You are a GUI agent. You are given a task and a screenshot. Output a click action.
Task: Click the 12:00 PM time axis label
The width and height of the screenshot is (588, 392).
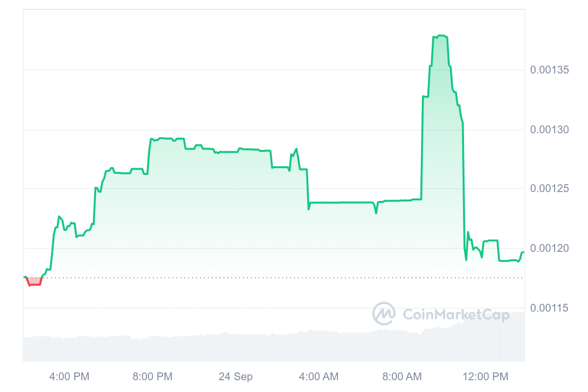pos(485,377)
